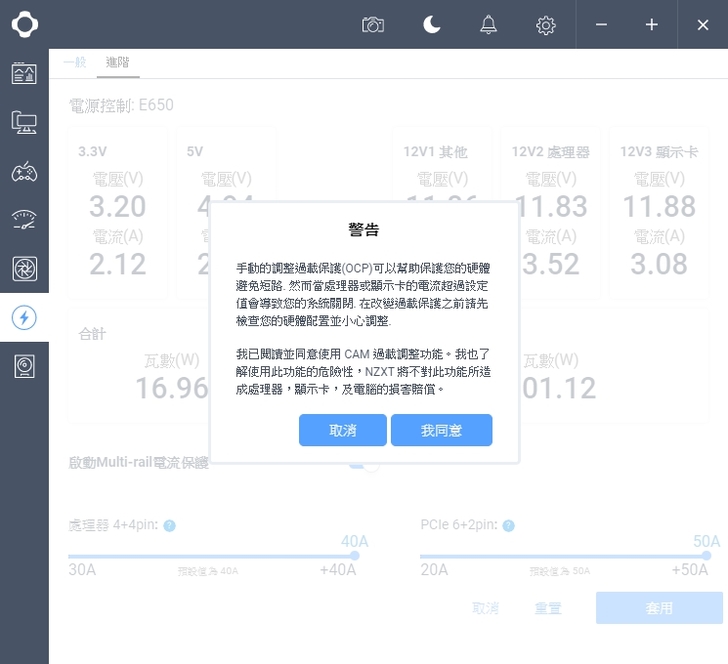This screenshot has height=664, width=728.
Task: Switch to the 一般 tab
Action: pos(75,62)
